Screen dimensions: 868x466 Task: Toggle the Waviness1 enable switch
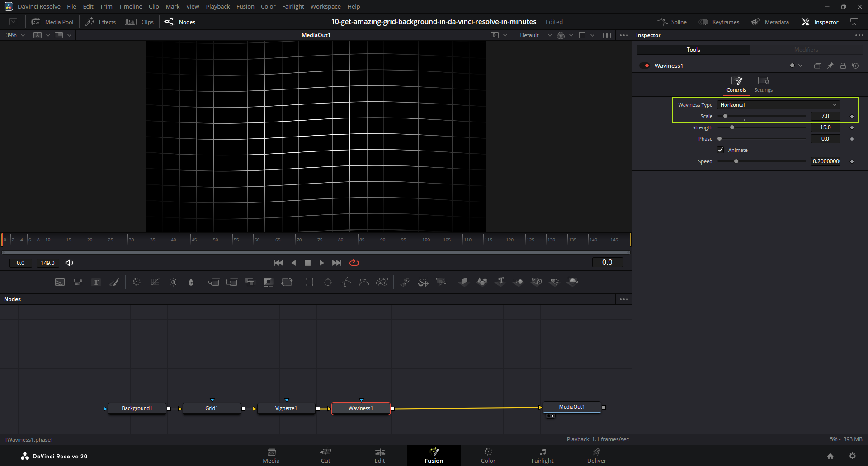click(x=645, y=66)
